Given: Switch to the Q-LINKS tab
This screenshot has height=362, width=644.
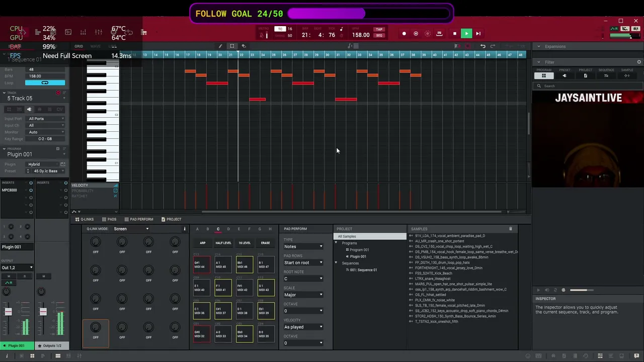Looking at the screenshot, I should [85, 219].
